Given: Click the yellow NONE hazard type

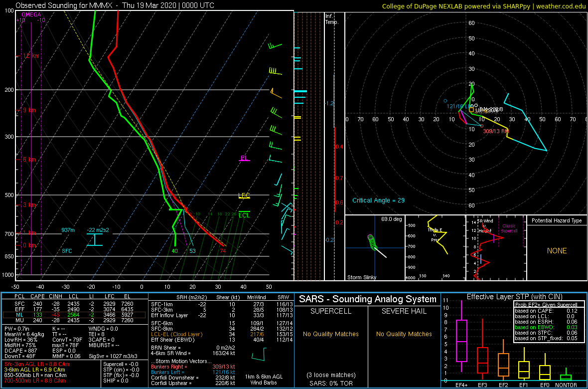Looking at the screenshot, I should (557, 251).
